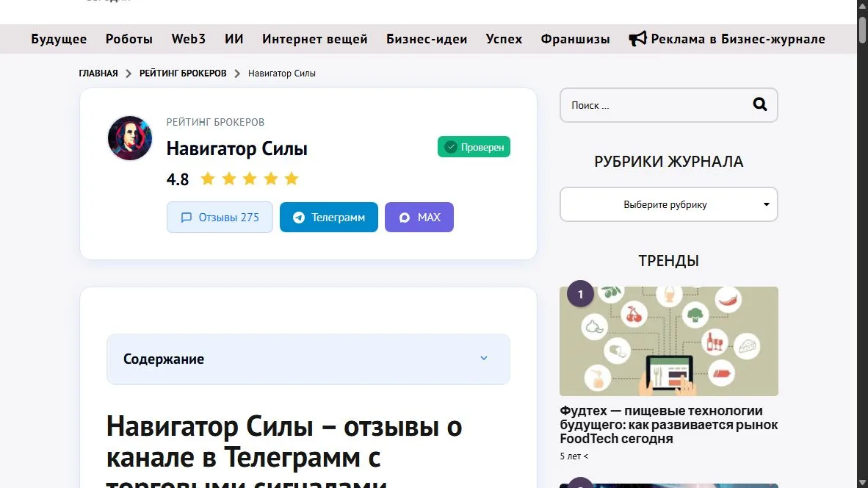Open the Будущее menu item

coord(59,39)
